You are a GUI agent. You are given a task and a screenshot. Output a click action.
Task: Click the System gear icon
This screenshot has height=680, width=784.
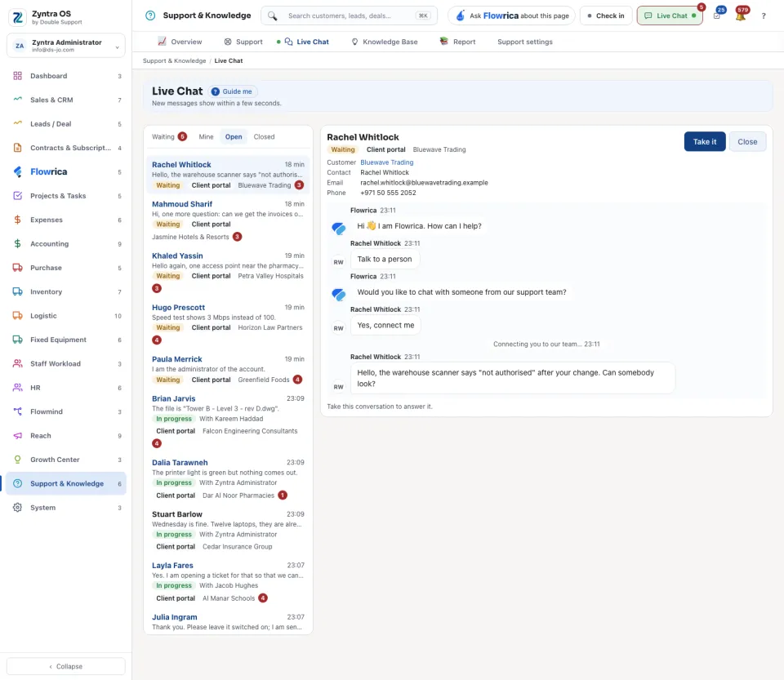(x=17, y=508)
